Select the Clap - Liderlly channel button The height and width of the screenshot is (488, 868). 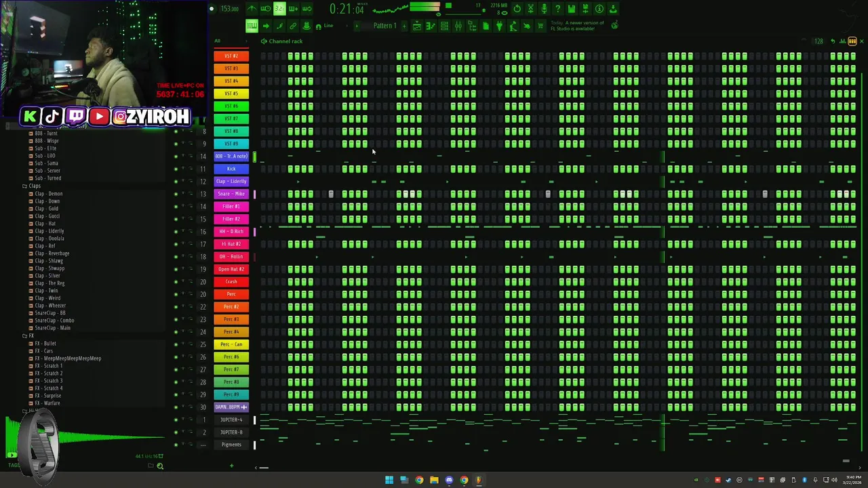[x=231, y=182]
